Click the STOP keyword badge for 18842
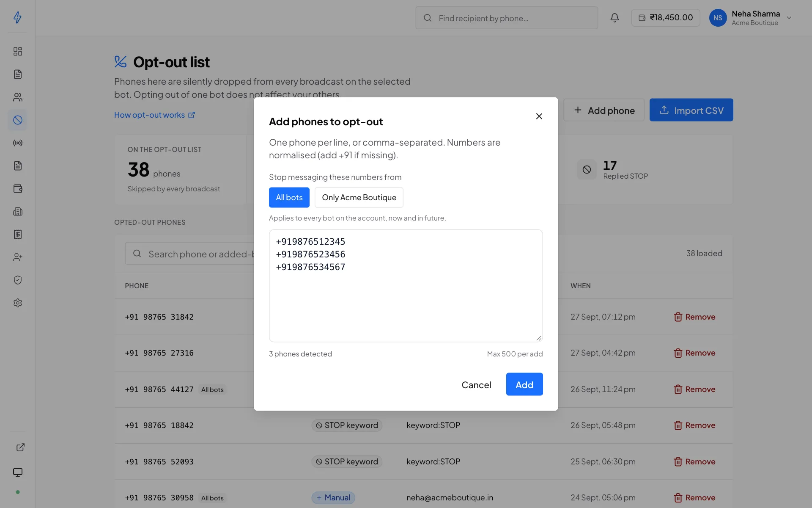 coord(347,425)
